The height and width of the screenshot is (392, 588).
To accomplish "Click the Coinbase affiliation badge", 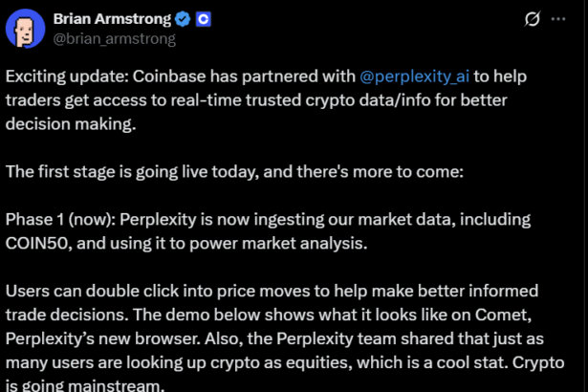I will (203, 19).
